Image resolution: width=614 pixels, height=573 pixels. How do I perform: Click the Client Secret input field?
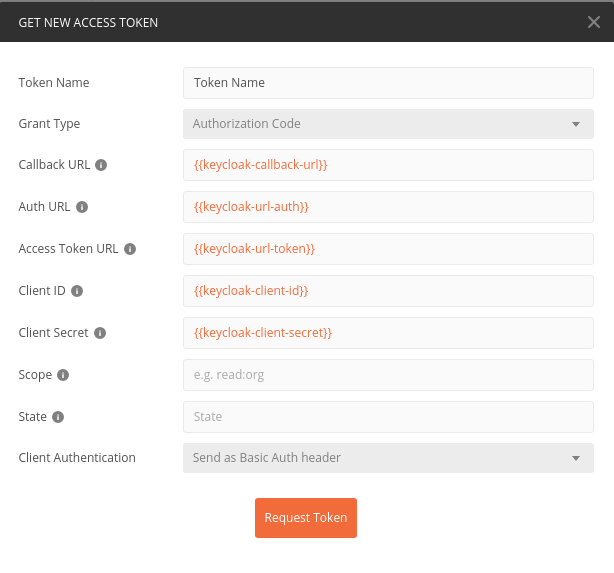pos(388,333)
